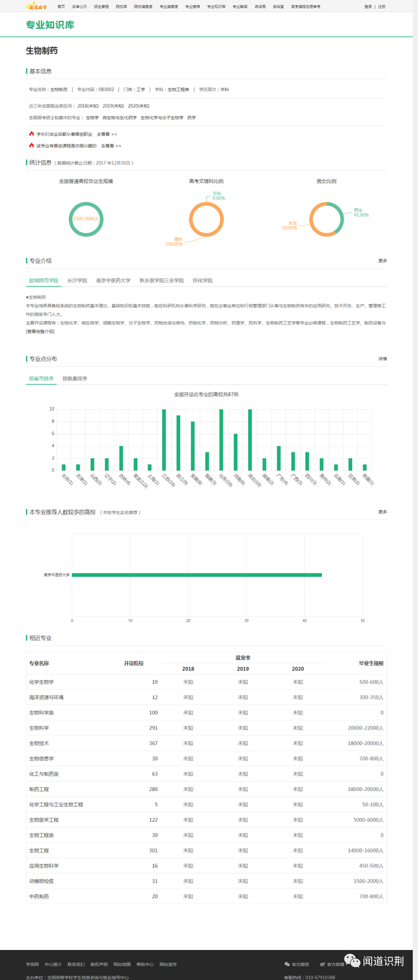Viewport: 418px width, 980px height.
Task: Open 化工与制药类 in the similar majors table
Action: point(43,774)
